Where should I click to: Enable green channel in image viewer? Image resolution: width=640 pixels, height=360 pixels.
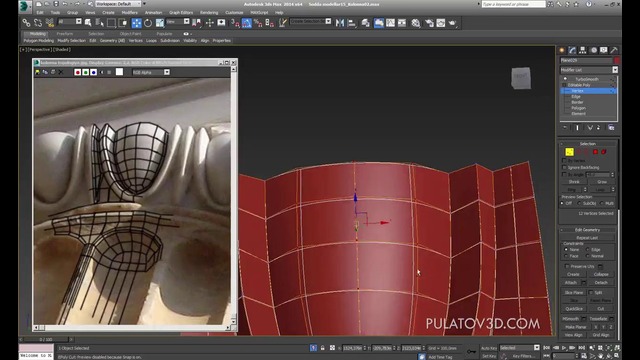tap(86, 72)
